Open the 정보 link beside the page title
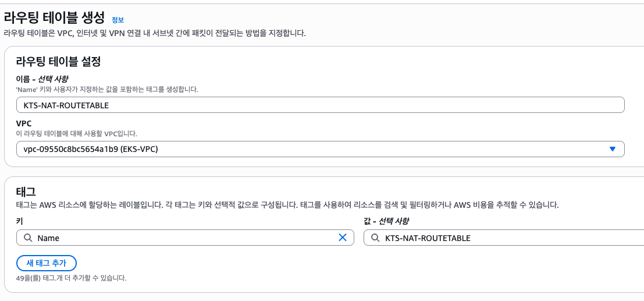Screen dimensions: 644x301 118,20
